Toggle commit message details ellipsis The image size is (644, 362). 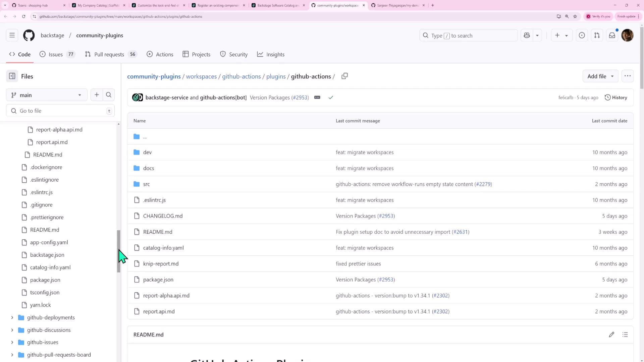click(x=317, y=98)
